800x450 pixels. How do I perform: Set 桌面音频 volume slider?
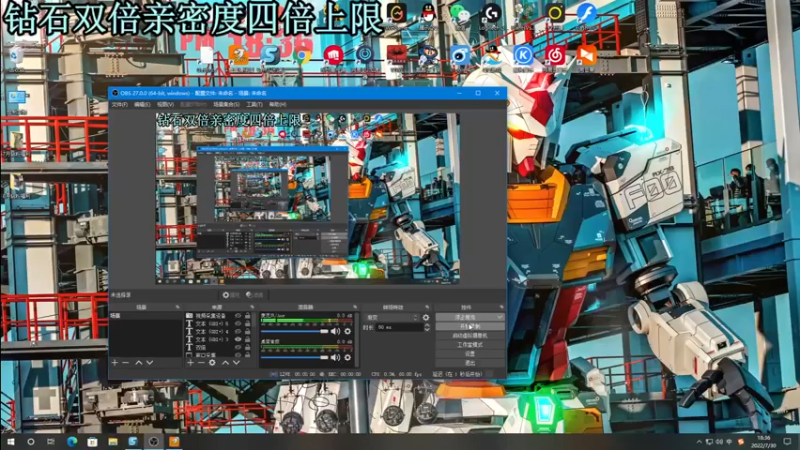coord(295,358)
